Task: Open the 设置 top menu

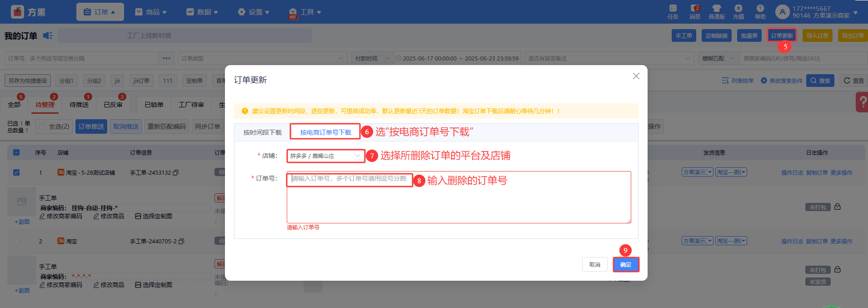Action: pyautogui.click(x=254, y=12)
